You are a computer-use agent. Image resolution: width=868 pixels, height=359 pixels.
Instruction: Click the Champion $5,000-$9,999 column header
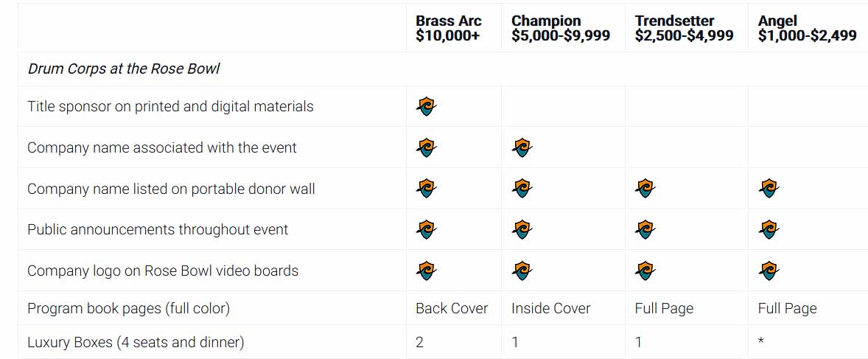(560, 28)
